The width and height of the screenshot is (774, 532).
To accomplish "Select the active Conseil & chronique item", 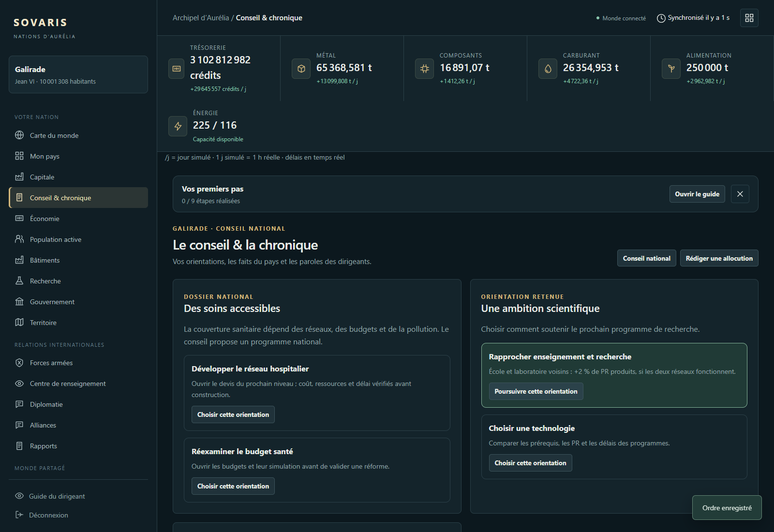I will [78, 198].
